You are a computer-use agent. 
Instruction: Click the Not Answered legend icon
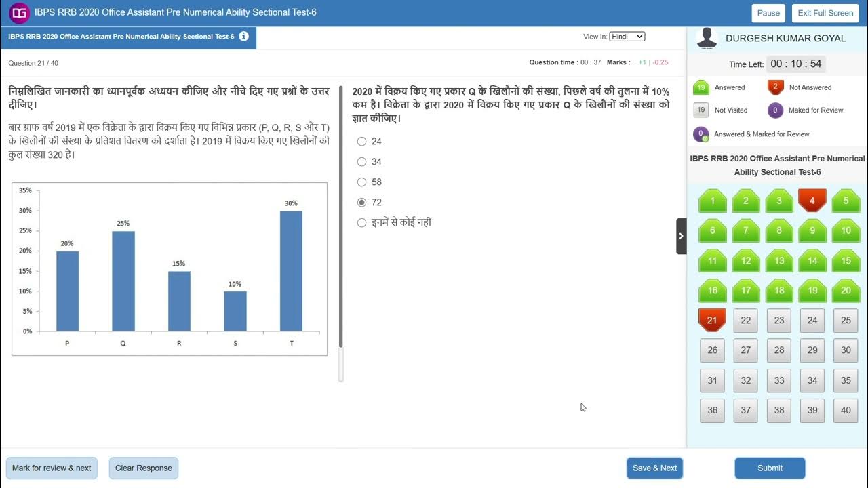[776, 87]
